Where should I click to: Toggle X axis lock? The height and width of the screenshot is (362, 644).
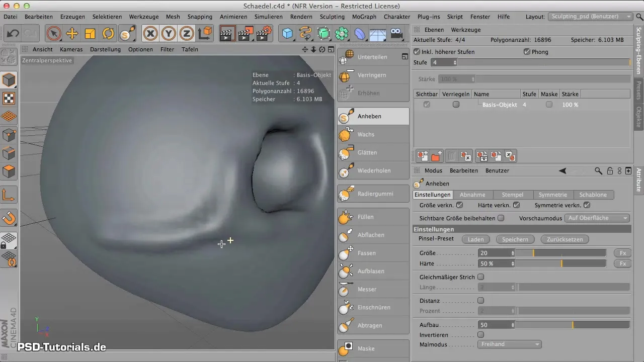click(x=150, y=34)
